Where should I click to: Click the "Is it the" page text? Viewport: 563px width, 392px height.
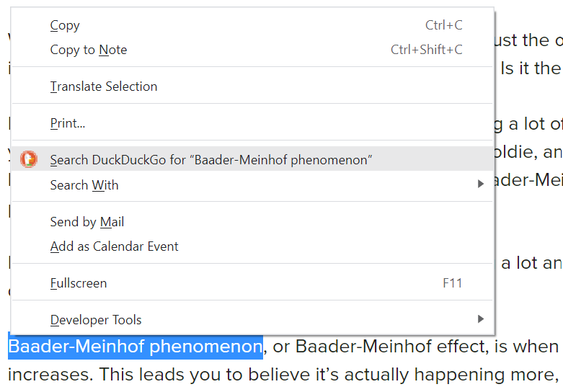pos(531,68)
